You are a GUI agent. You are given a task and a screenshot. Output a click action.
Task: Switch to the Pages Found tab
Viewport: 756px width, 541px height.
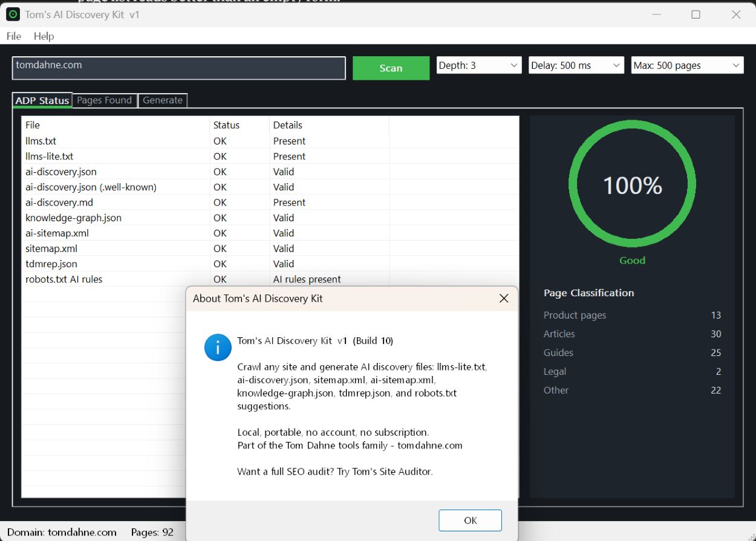(x=104, y=100)
